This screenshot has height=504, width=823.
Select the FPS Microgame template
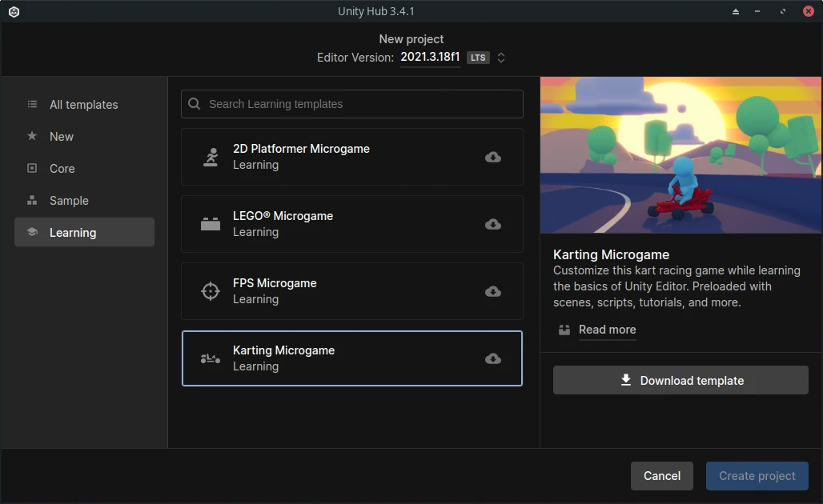click(352, 291)
